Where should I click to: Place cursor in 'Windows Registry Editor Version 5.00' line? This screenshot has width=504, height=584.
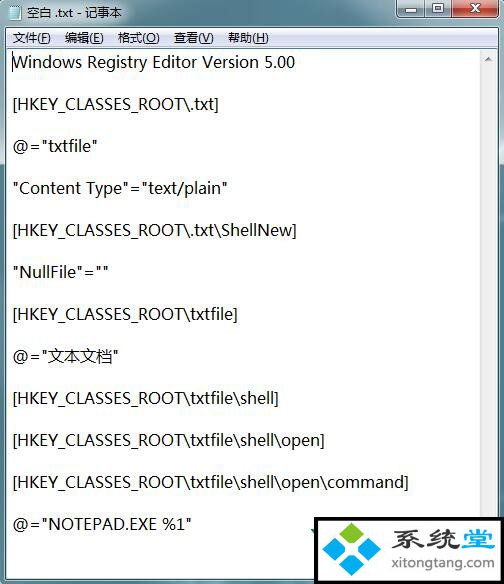click(153, 62)
